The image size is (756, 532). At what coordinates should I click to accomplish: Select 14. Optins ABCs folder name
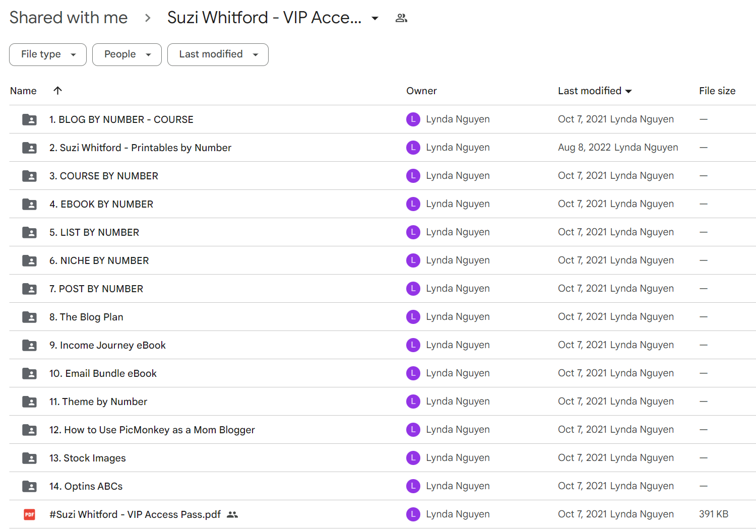click(86, 486)
